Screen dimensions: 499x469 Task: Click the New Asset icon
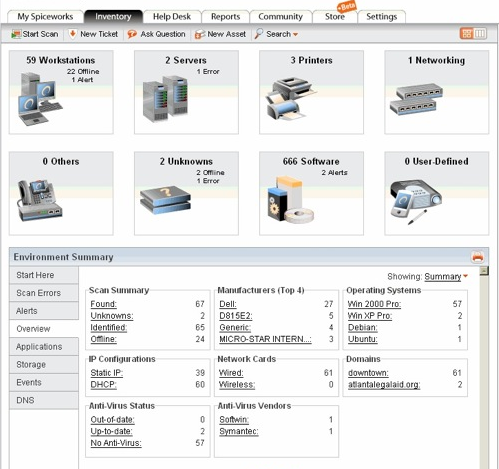click(200, 34)
